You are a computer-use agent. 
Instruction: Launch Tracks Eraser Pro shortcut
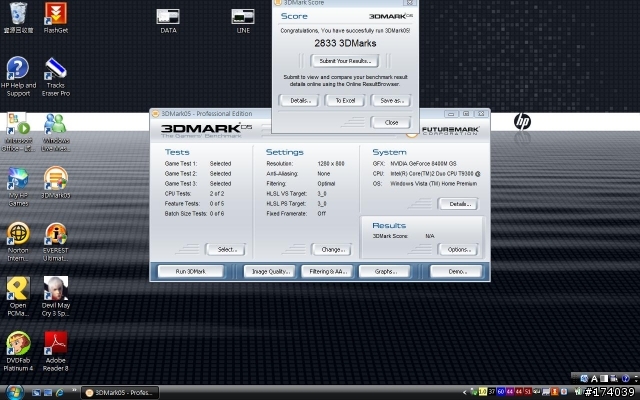(56, 77)
